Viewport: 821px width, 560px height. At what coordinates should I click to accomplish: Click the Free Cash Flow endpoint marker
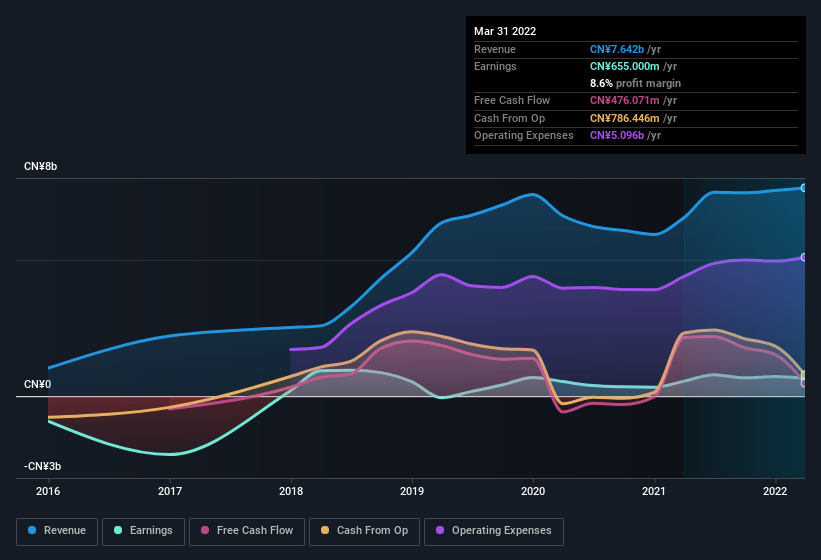pyautogui.click(x=804, y=383)
